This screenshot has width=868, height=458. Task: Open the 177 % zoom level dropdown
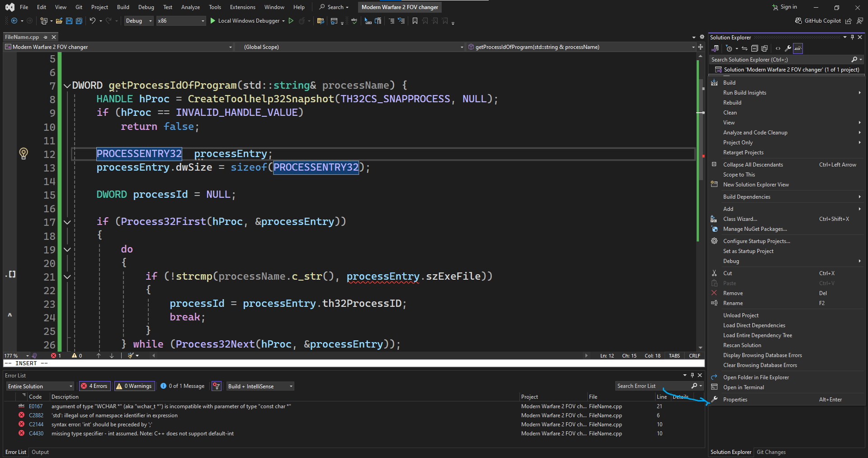pos(17,356)
